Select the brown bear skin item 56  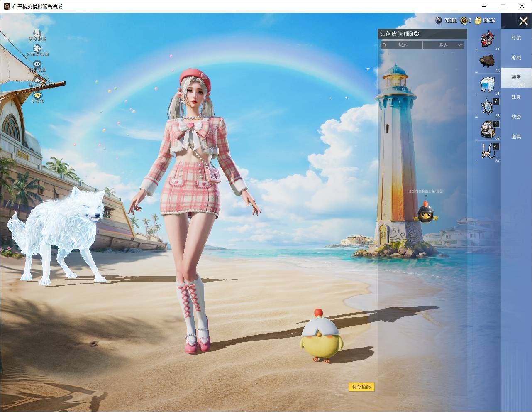click(x=488, y=62)
